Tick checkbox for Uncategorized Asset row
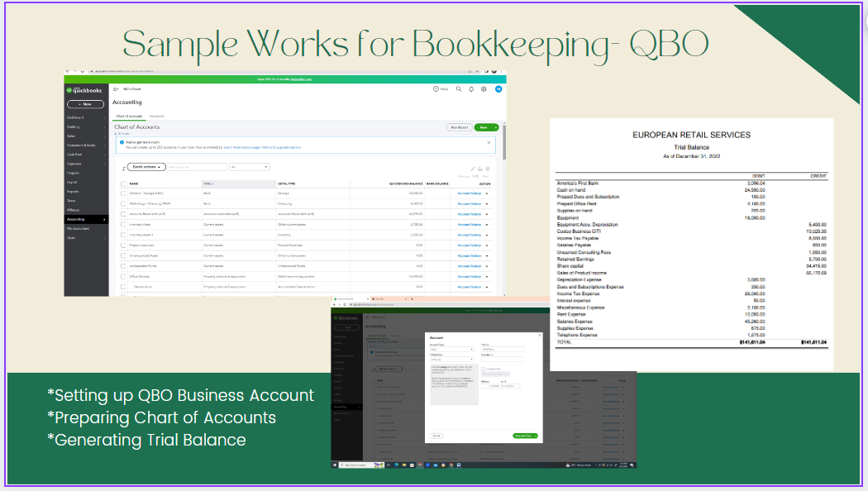 (123, 255)
